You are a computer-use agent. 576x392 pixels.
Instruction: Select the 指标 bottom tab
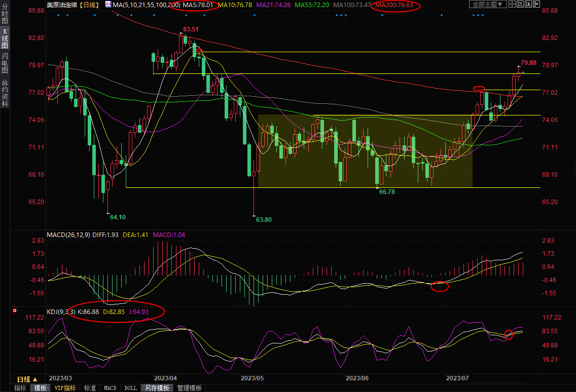click(x=20, y=388)
